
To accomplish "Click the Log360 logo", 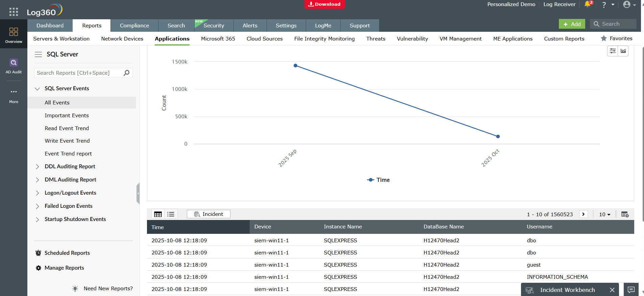I will pos(45,10).
